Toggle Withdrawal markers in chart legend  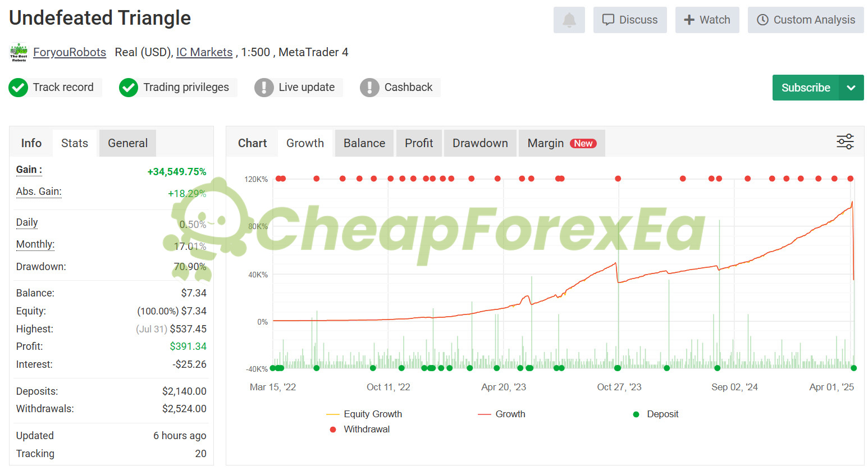click(359, 429)
